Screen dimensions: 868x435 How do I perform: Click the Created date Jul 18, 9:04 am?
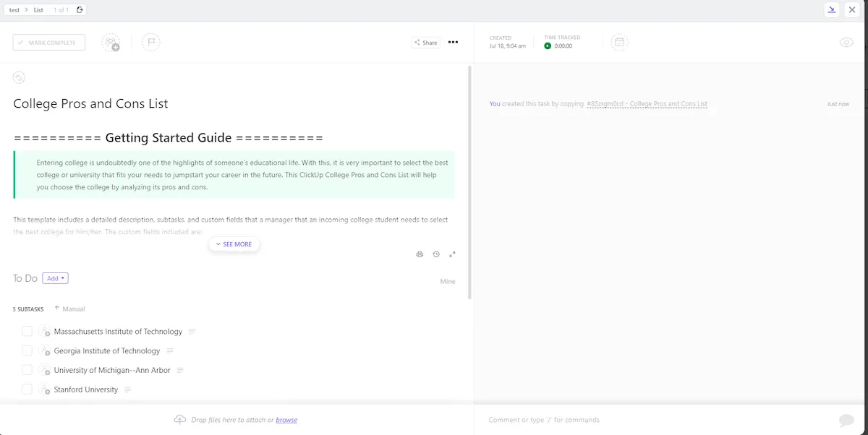tap(507, 46)
